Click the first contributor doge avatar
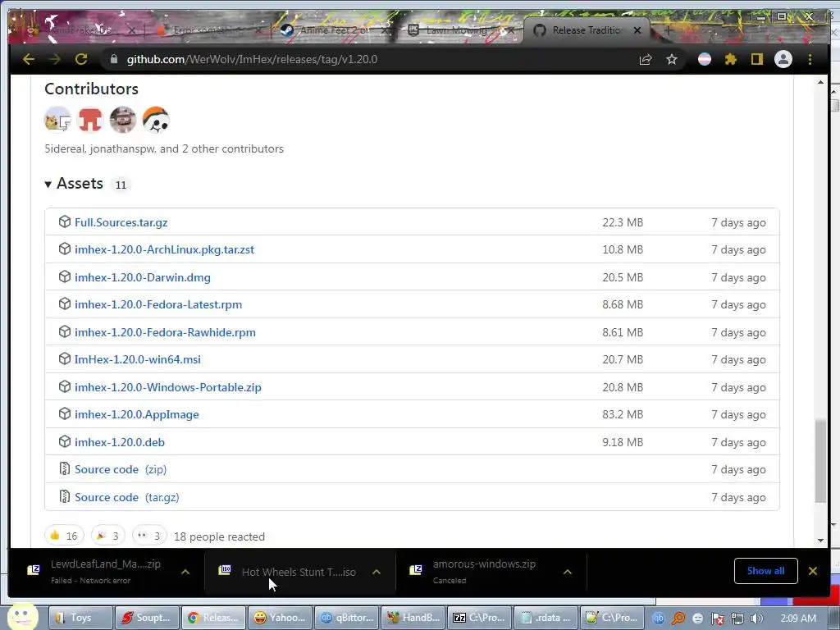The image size is (840, 630). pyautogui.click(x=57, y=120)
